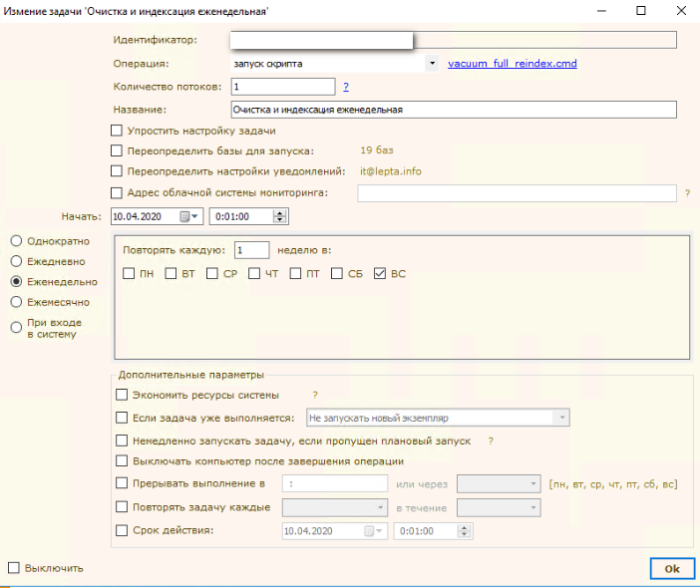Check Переопределить настройки уведомлений

coord(117,171)
